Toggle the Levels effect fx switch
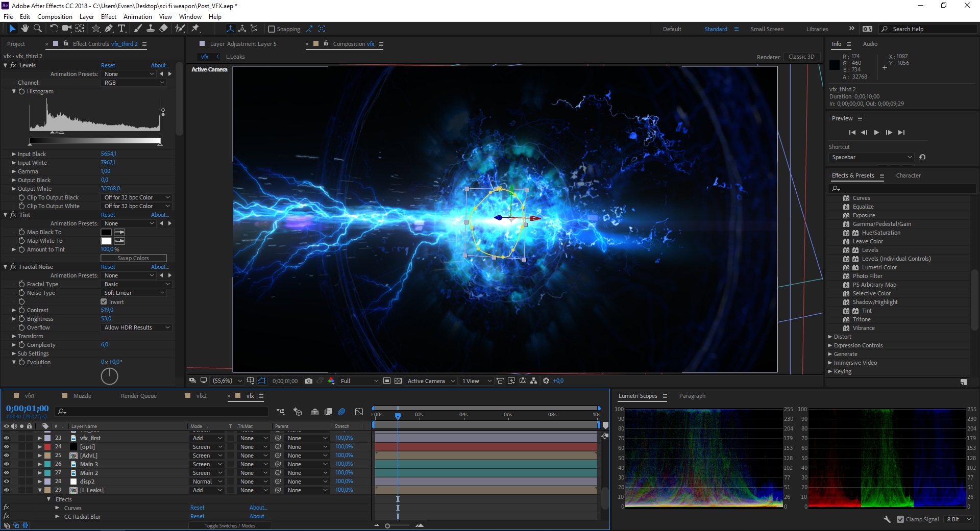 [x=13, y=65]
